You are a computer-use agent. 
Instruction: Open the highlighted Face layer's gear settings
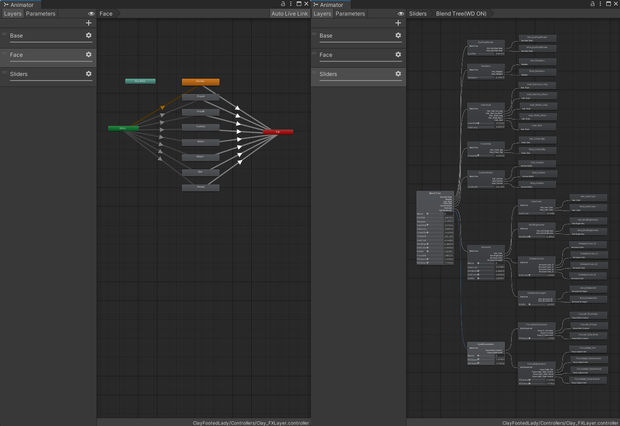pyautogui.click(x=89, y=55)
